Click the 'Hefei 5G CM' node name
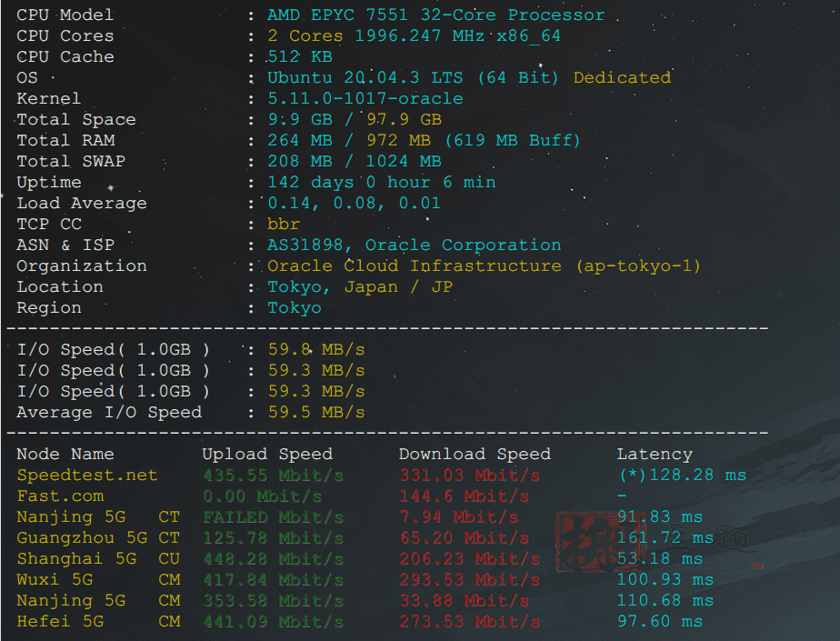840x641 pixels. tap(98, 621)
